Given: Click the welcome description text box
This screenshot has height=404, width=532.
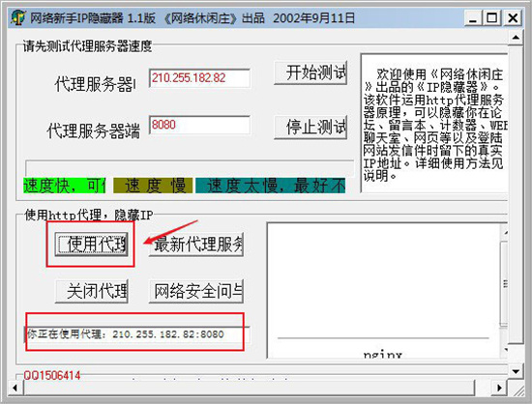Looking at the screenshot, I should point(434,124).
